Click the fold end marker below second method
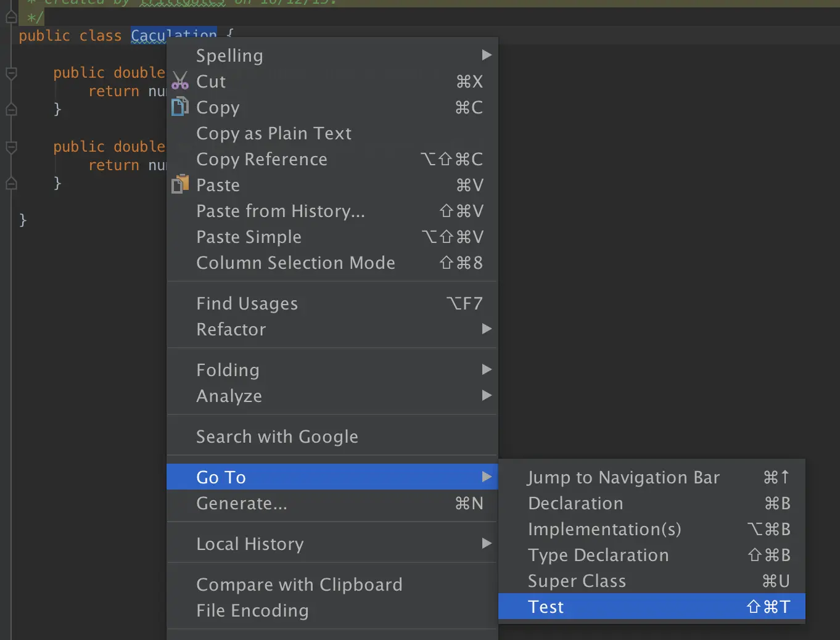This screenshot has height=640, width=840. point(11,183)
